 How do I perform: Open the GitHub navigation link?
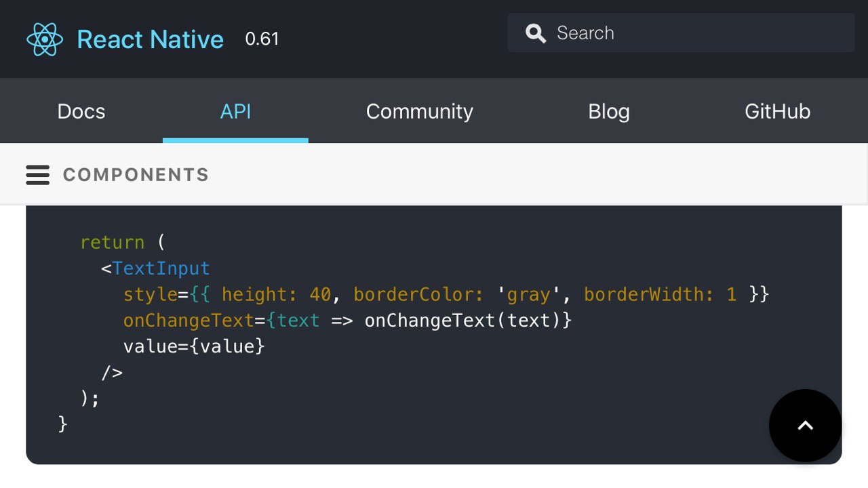click(x=777, y=111)
